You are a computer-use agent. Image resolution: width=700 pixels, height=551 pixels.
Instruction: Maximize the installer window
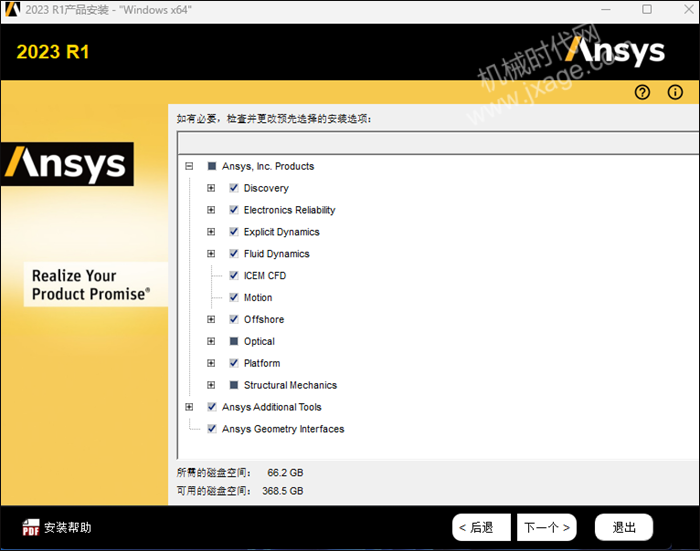point(647,9)
